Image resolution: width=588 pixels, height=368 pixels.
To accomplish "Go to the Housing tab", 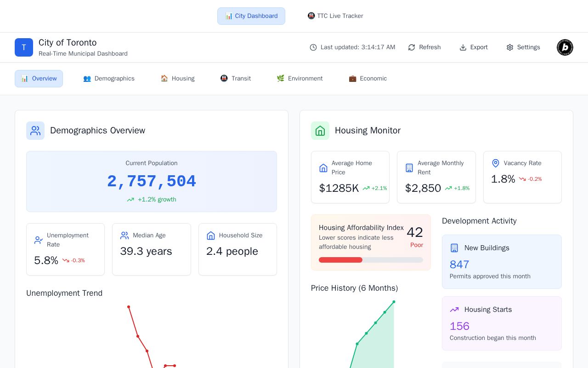I will pos(177,79).
